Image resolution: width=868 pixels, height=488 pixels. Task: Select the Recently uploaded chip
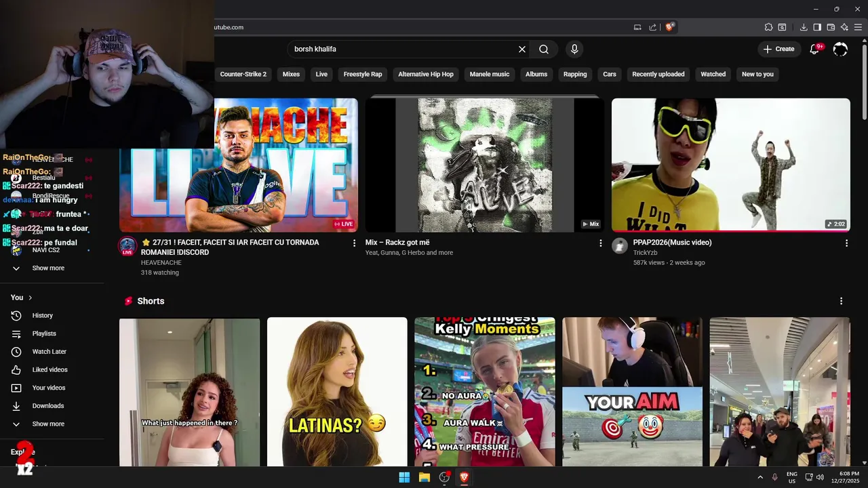coord(658,74)
